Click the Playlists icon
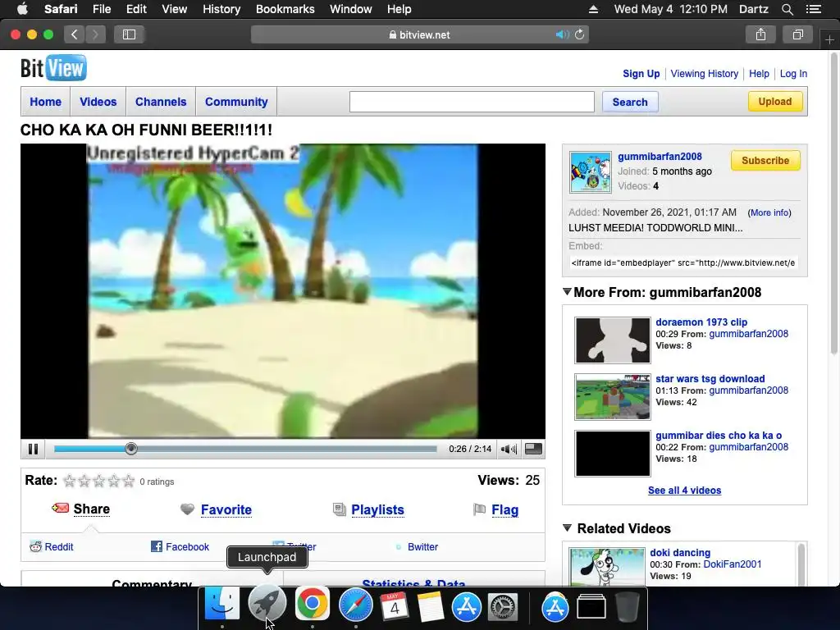The height and width of the screenshot is (630, 840). point(339,509)
